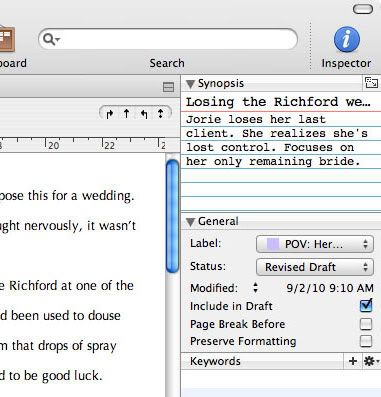The height and width of the screenshot is (397, 381).
Task: Click the single up-arrow navigation button
Action: 126,114
